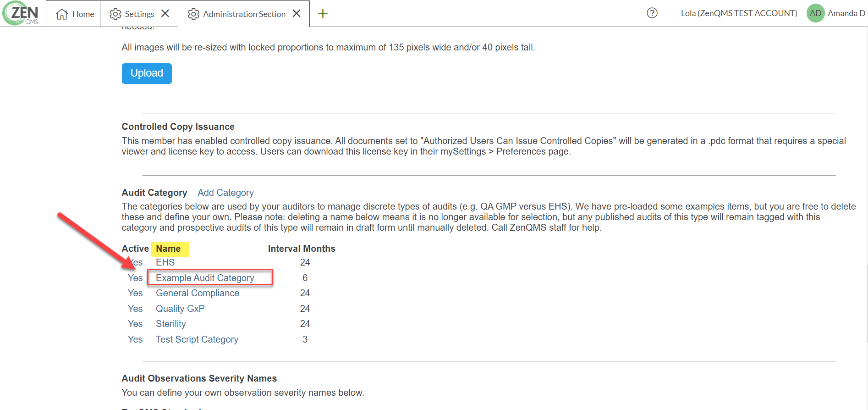This screenshot has height=410, width=868.
Task: Click the Interval Months column header
Action: click(x=302, y=249)
